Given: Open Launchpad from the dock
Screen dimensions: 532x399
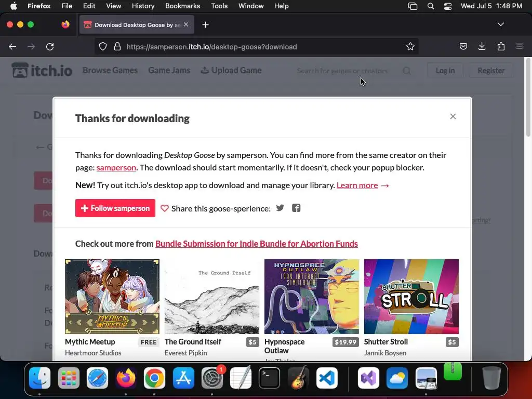Looking at the screenshot, I should pos(69,378).
